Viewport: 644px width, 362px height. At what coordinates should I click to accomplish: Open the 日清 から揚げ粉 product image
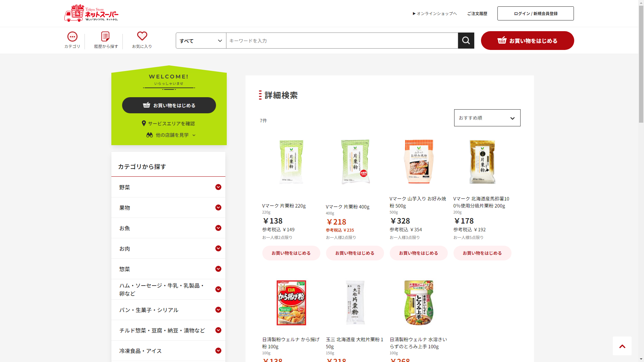click(x=291, y=303)
